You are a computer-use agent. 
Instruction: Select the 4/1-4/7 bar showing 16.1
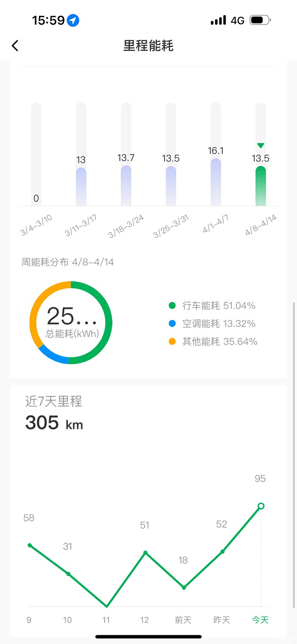216,182
